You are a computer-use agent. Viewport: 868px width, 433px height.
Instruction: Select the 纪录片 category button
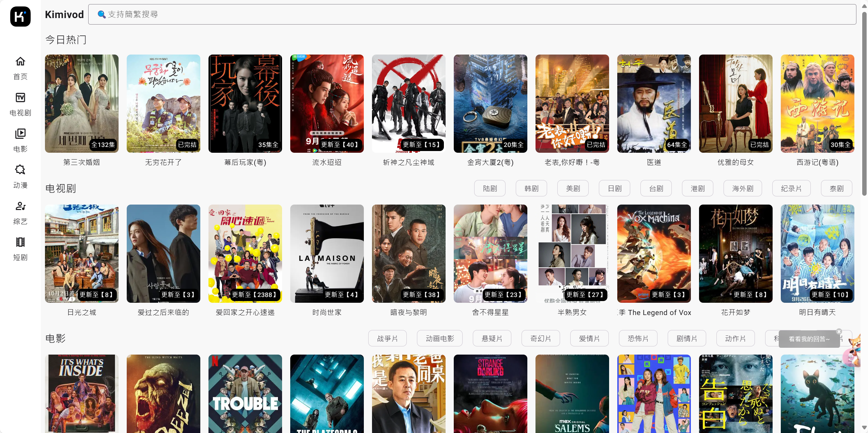click(x=791, y=189)
